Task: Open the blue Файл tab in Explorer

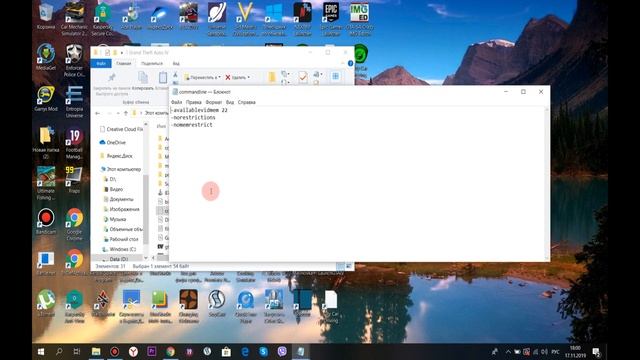Action: pyautogui.click(x=101, y=63)
